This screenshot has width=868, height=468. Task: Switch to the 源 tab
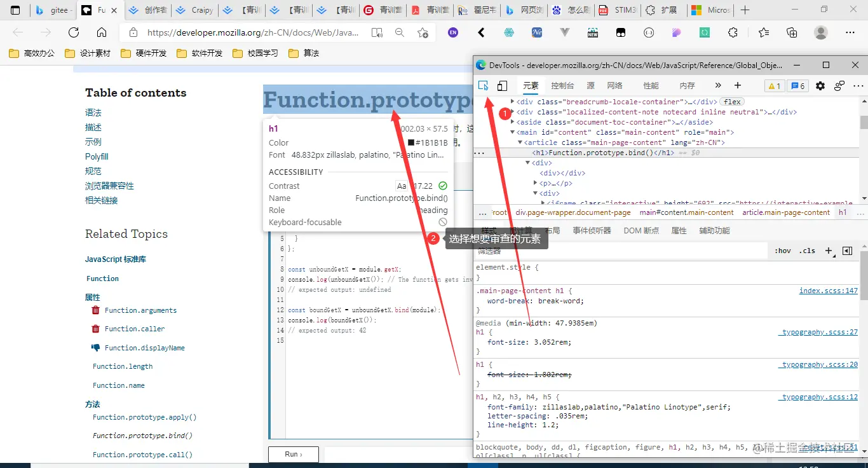click(590, 85)
